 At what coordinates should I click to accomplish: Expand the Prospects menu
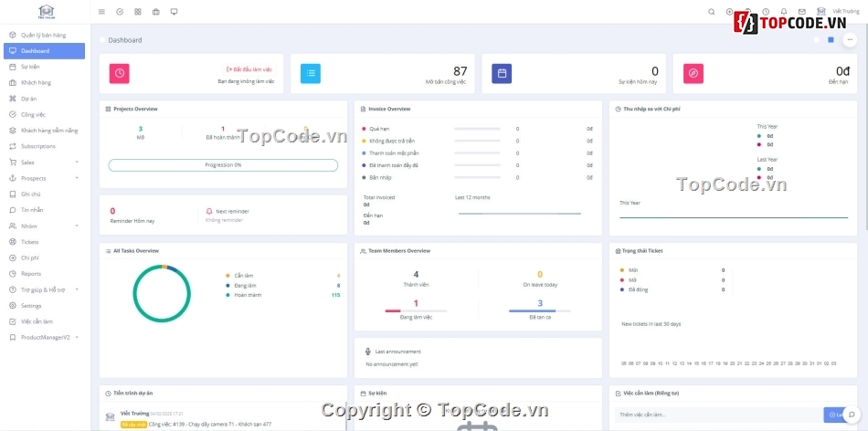[44, 179]
